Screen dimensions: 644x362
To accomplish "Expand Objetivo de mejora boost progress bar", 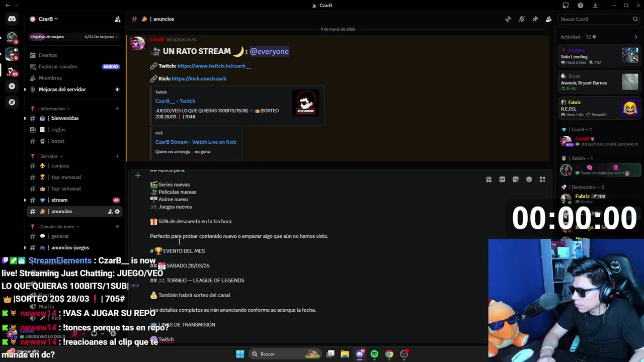I will click(73, 37).
